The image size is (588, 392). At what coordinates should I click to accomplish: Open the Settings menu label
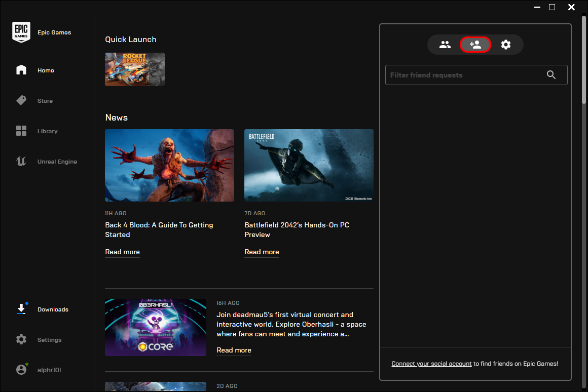point(50,340)
